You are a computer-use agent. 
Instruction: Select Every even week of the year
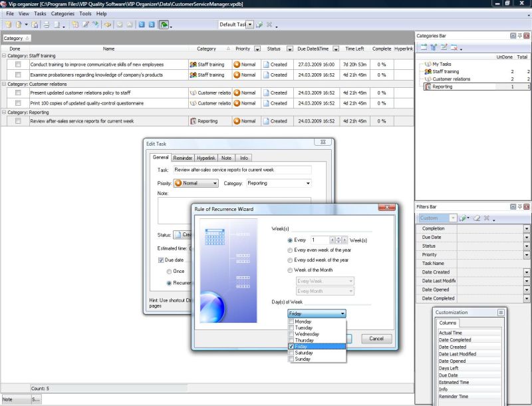290,250
